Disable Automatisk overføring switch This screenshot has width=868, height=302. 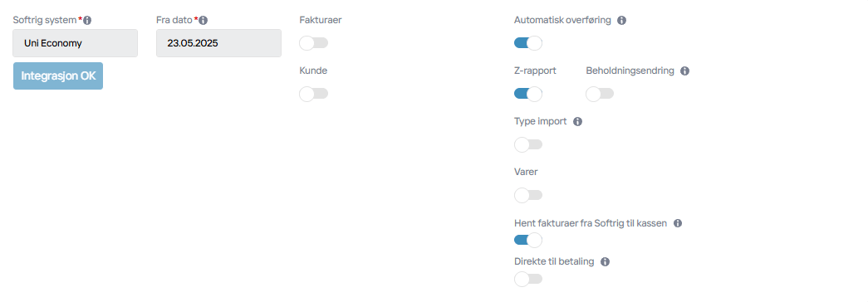coord(528,43)
